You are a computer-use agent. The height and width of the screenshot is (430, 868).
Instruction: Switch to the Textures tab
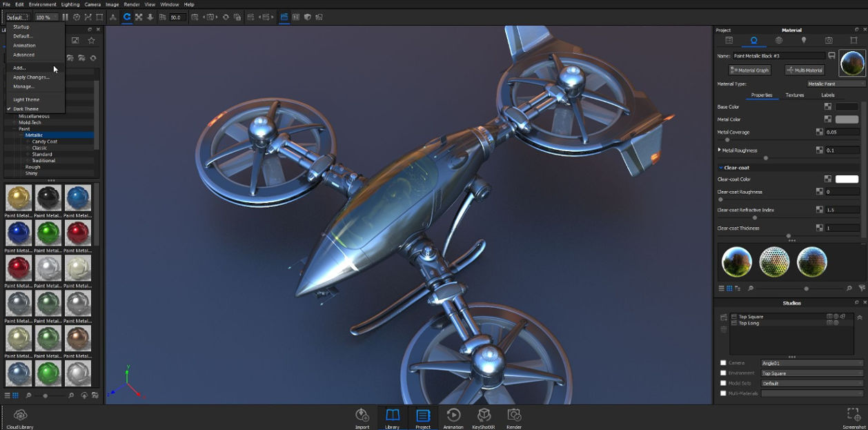795,95
